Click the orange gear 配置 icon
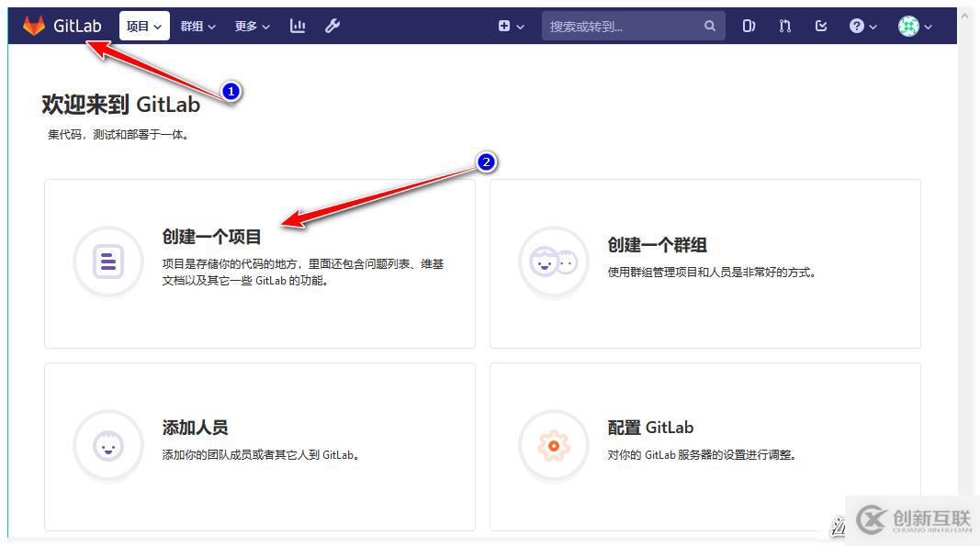980x546 pixels. [x=554, y=446]
